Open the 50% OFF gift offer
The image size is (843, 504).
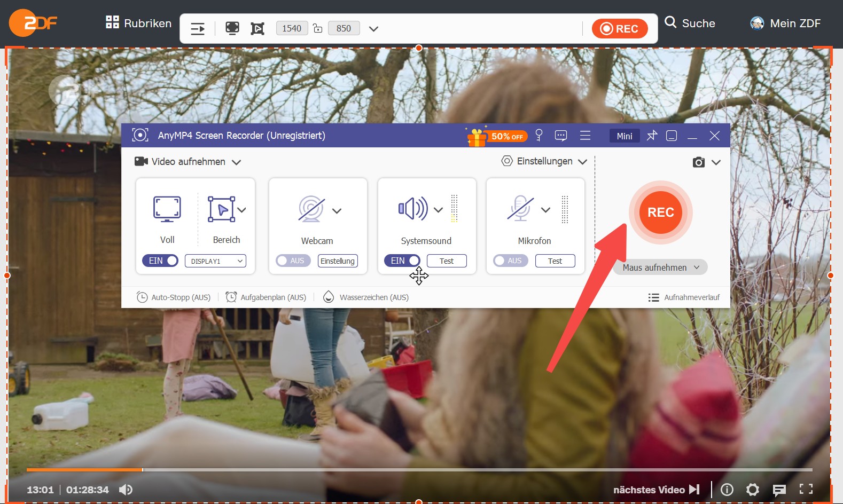497,136
